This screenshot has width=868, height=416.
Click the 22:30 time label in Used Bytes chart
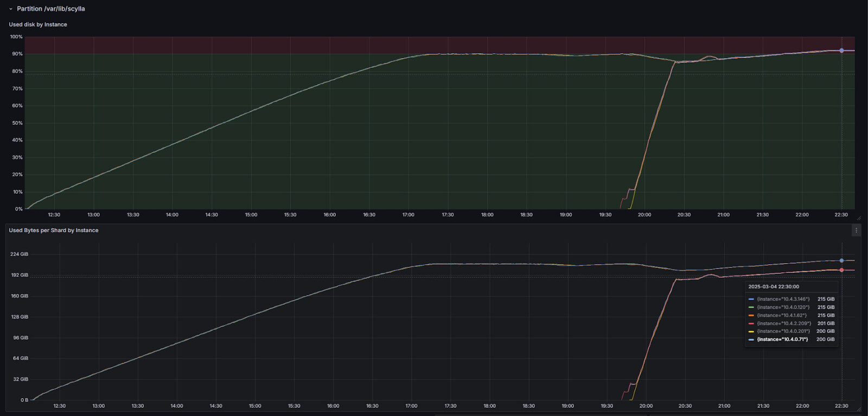[841, 406]
